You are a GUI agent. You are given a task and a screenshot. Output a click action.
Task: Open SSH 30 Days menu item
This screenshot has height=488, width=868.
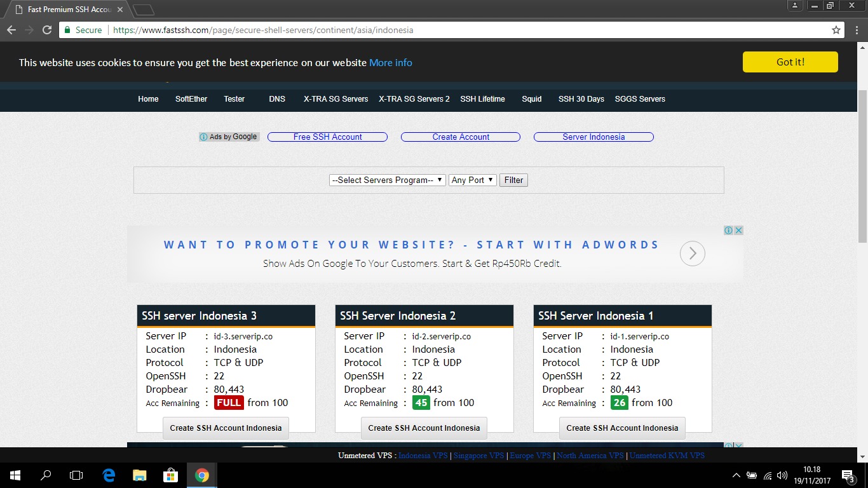click(x=581, y=99)
